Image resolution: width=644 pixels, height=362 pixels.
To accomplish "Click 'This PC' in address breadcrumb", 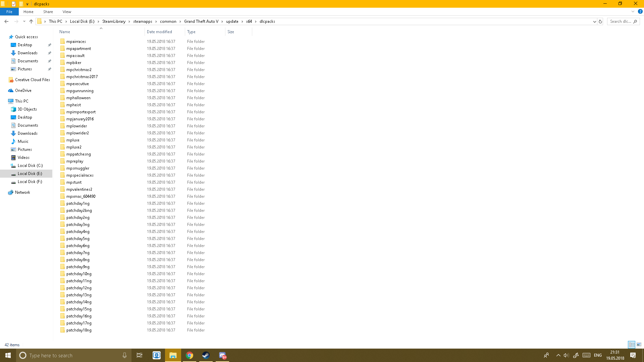I will (55, 21).
